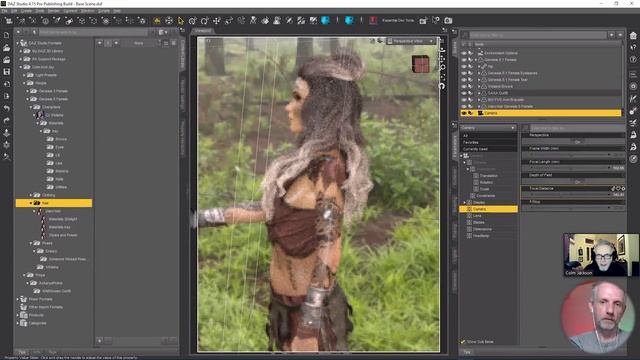Click the Render camera icon in toolbar
The width and height of the screenshot is (640, 360).
click(x=448, y=20)
